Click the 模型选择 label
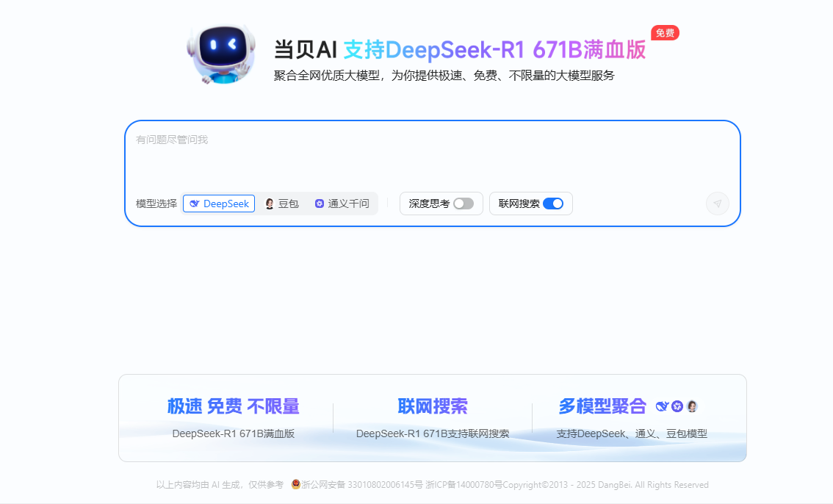This screenshot has width=833, height=504. 156,204
